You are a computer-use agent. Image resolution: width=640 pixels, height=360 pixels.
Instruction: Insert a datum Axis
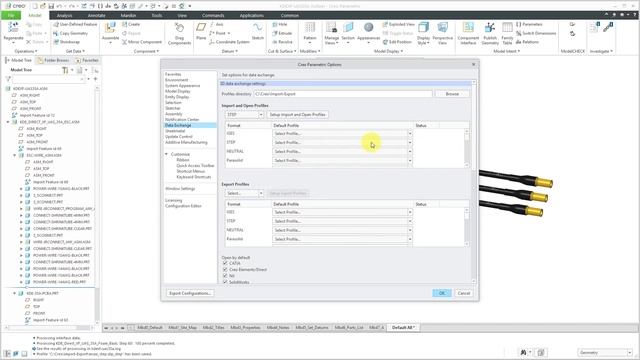point(216,24)
